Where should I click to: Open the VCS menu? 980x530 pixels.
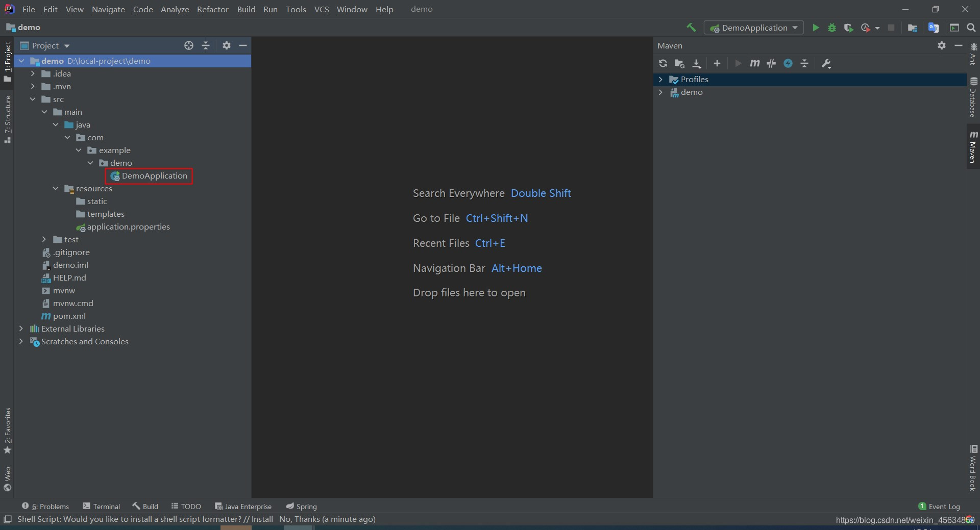pyautogui.click(x=322, y=9)
